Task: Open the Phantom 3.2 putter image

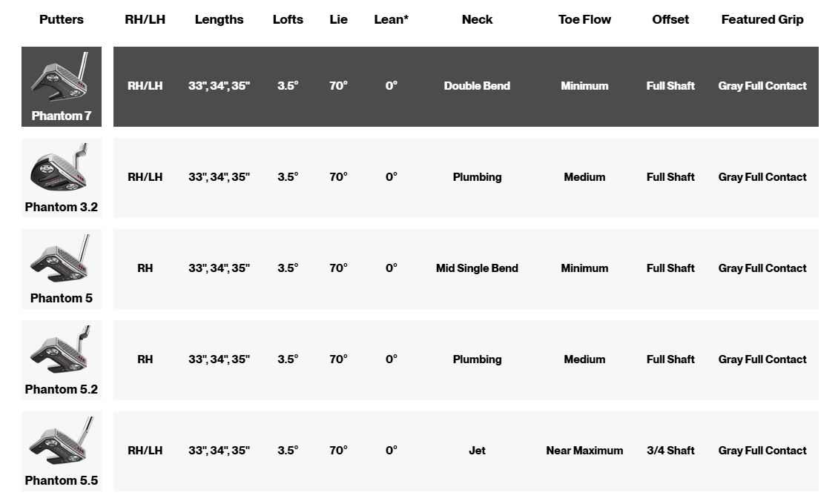Action: tap(59, 167)
